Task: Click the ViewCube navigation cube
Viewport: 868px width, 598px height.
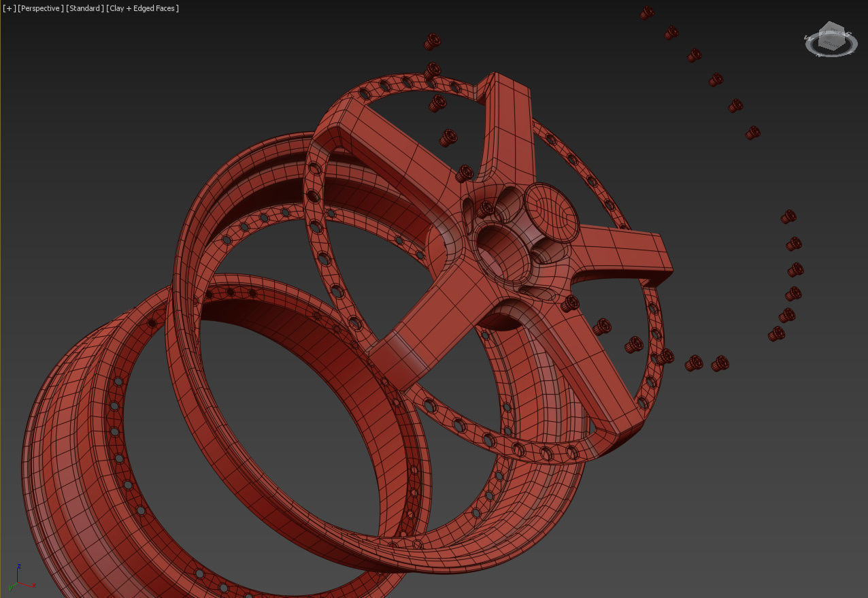Action: (832, 37)
